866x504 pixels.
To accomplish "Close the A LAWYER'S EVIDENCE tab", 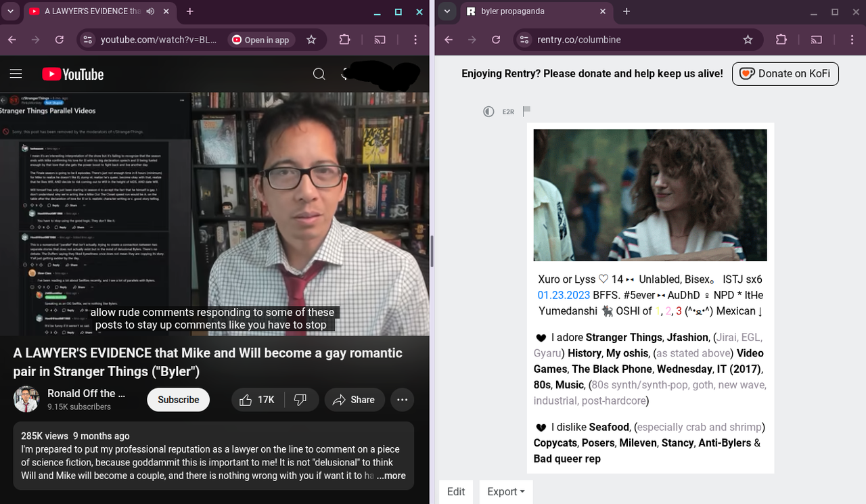I will pyautogui.click(x=166, y=12).
